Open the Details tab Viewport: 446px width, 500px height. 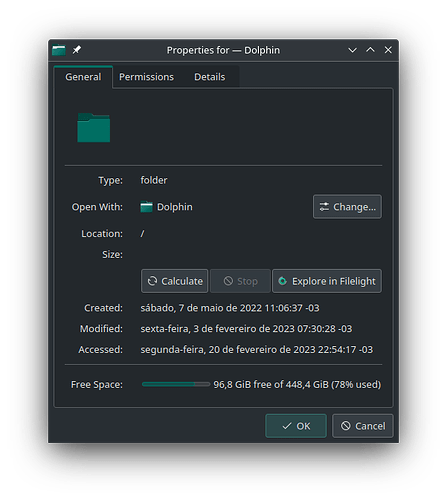pos(210,77)
